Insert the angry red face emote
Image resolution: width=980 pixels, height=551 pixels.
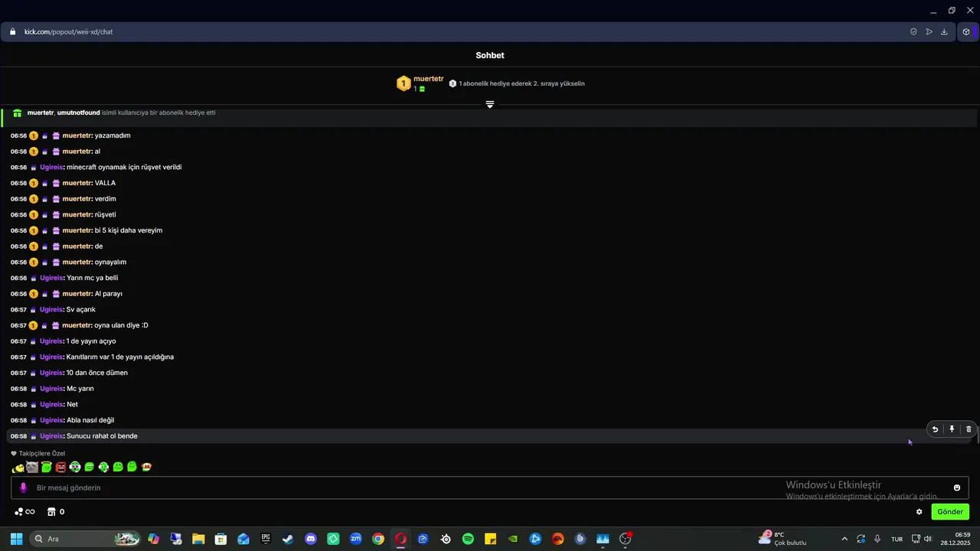click(x=60, y=467)
